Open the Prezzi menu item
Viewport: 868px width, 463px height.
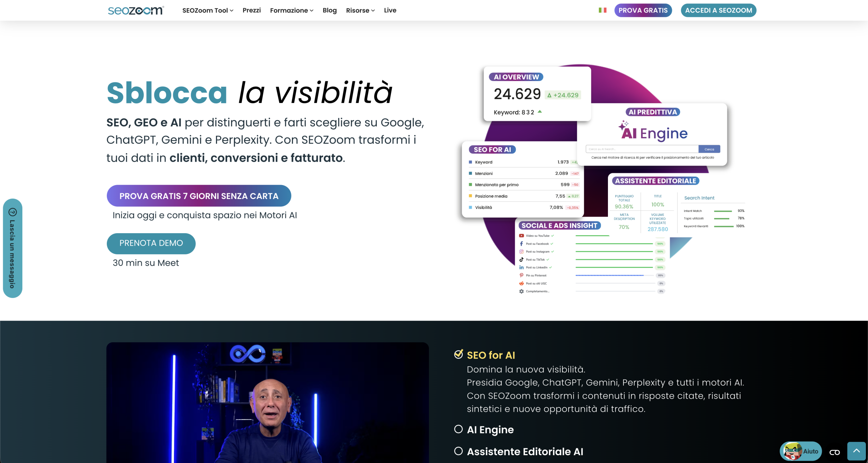pyautogui.click(x=251, y=10)
